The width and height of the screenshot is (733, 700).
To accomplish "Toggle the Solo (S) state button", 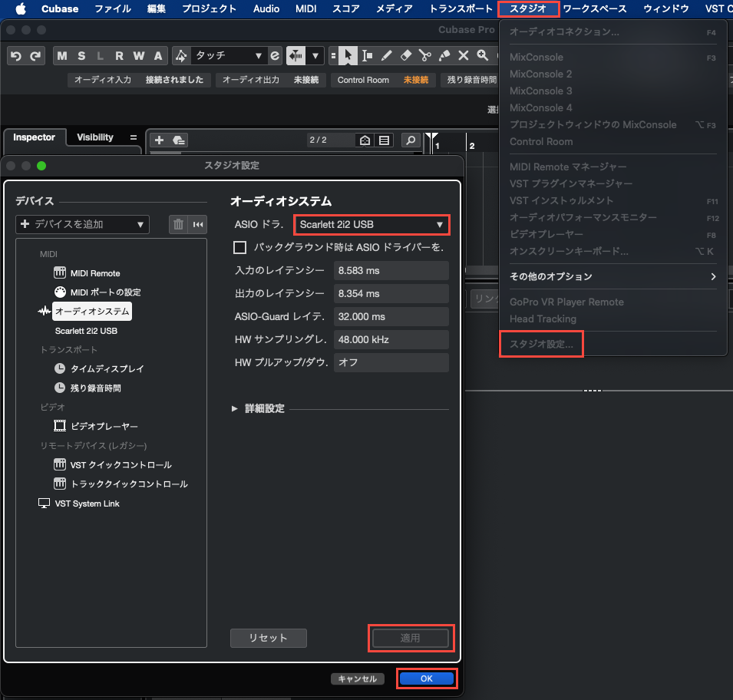I will tap(81, 55).
